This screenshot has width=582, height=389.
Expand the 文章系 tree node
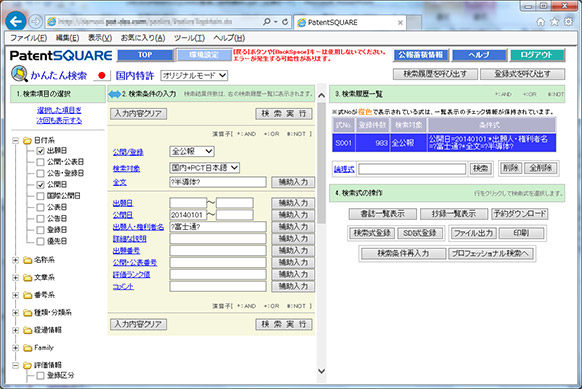(15, 278)
